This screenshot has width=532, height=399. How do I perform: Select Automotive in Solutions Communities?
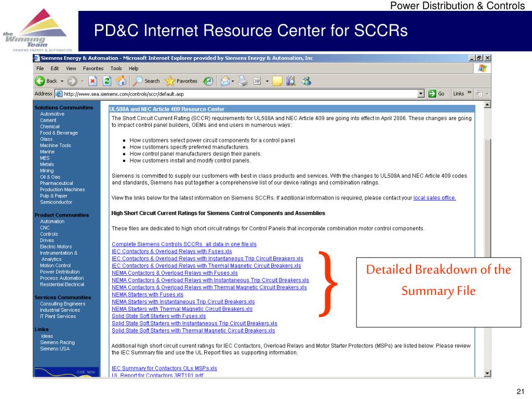pyautogui.click(x=52, y=114)
